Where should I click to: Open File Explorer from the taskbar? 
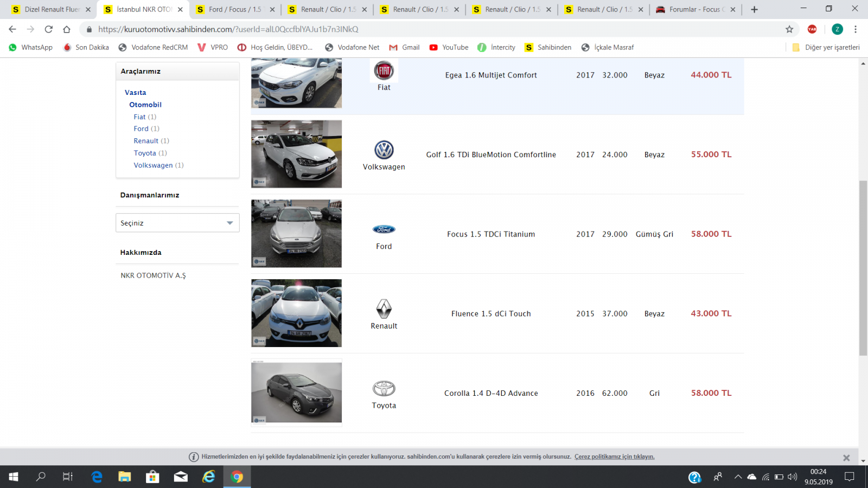(x=125, y=477)
